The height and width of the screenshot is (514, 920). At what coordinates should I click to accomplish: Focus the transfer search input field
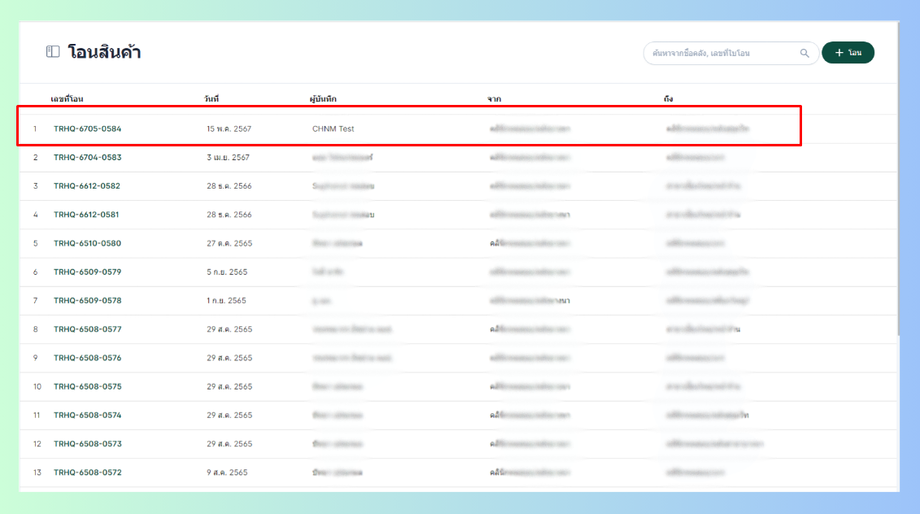coord(730,53)
